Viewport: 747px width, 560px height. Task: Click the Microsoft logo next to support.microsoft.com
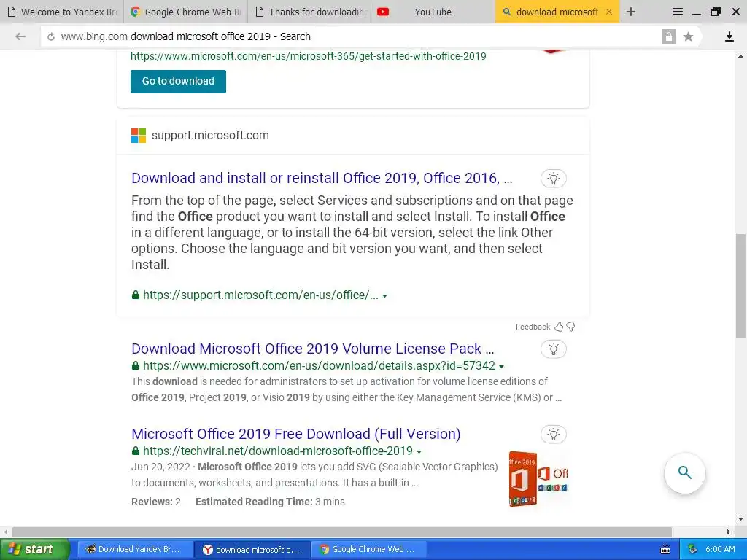click(139, 135)
